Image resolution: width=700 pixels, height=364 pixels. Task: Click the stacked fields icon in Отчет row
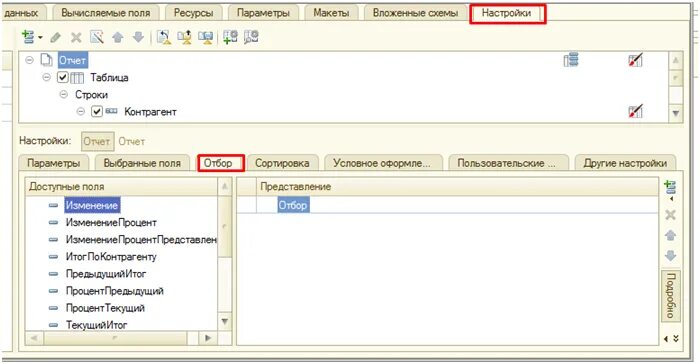pos(571,59)
